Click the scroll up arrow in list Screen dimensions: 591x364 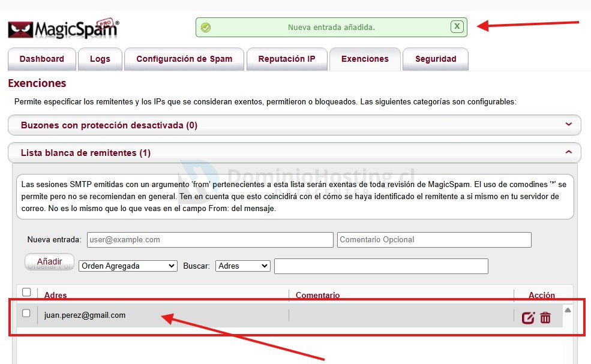(x=568, y=310)
